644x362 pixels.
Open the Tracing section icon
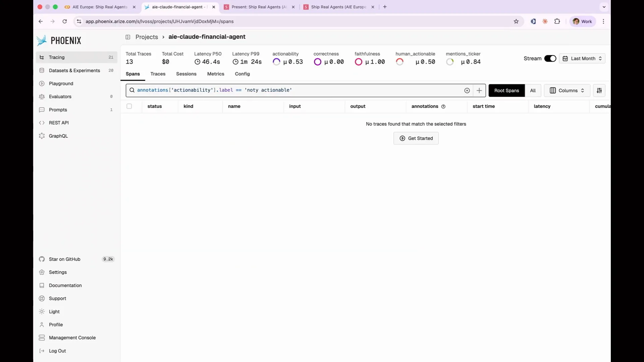pos(42,57)
